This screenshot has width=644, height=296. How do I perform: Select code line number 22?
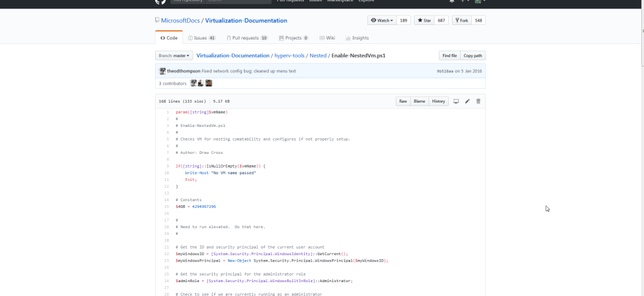tap(166, 254)
